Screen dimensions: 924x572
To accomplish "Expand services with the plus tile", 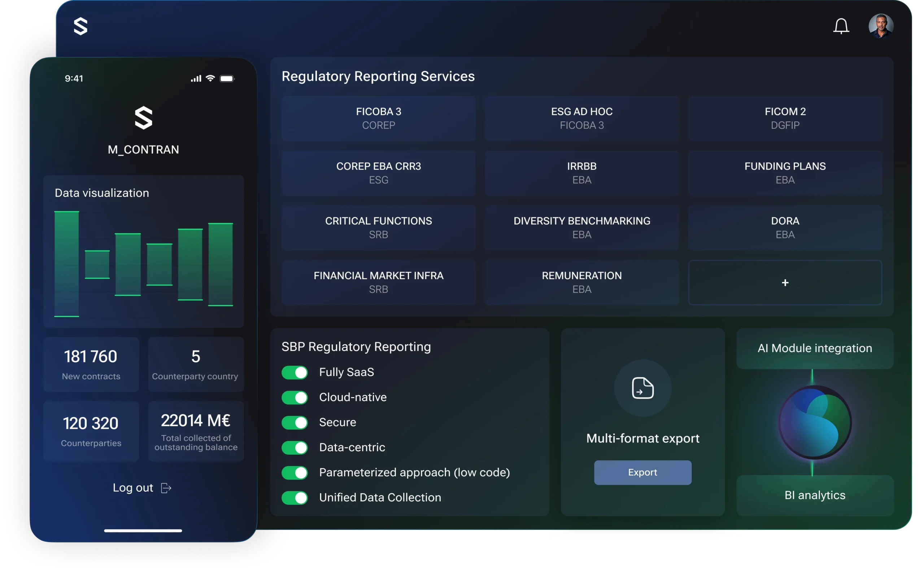I will [785, 283].
